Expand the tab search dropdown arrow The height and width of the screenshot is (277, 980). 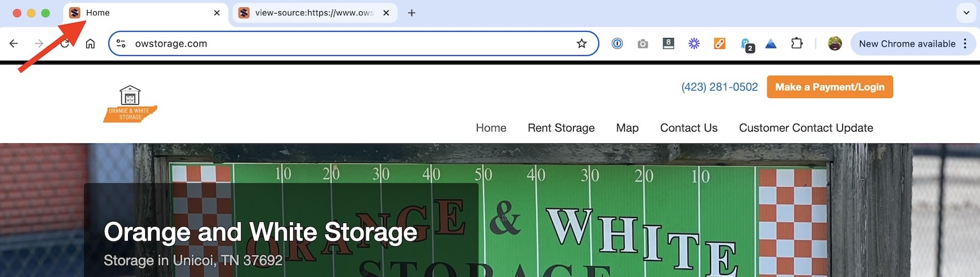pyautogui.click(x=967, y=12)
